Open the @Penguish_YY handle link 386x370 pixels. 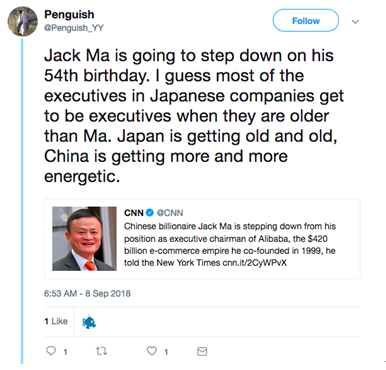click(74, 28)
